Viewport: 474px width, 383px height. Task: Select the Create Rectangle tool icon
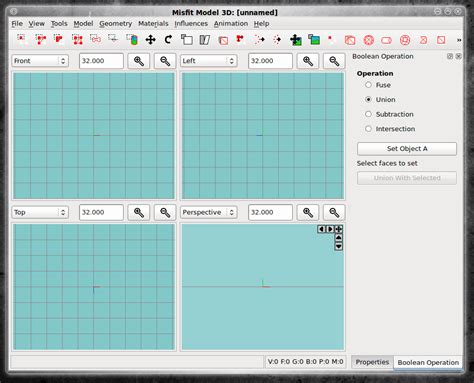pos(441,40)
